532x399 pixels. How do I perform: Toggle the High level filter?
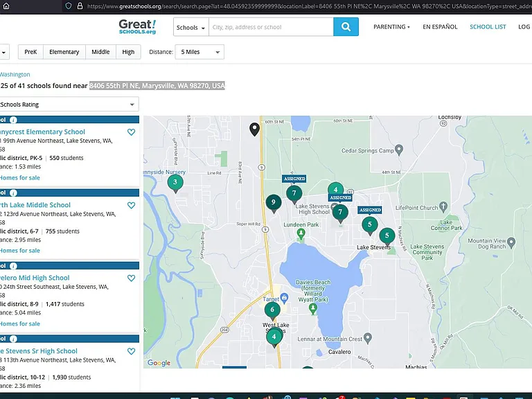coord(128,52)
